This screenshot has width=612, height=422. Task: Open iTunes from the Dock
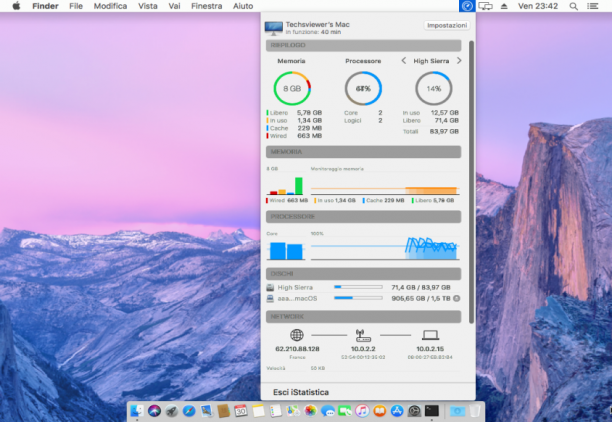[x=362, y=411]
